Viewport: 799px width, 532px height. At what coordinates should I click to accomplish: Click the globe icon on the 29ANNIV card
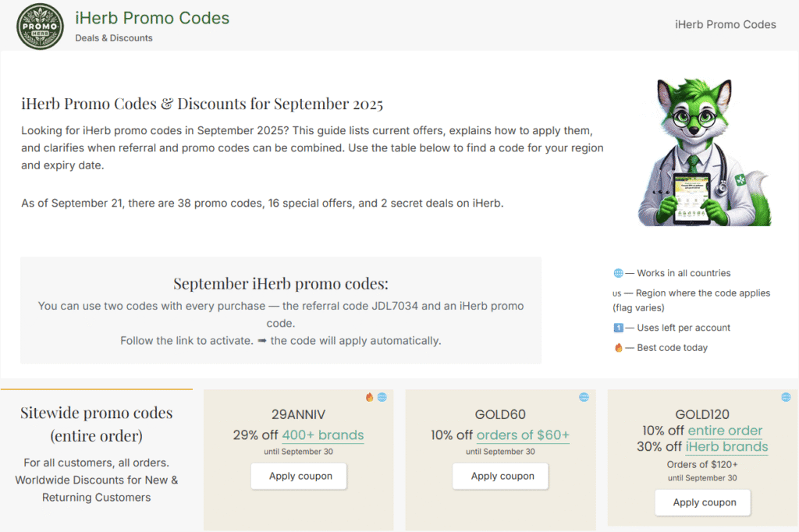point(382,397)
